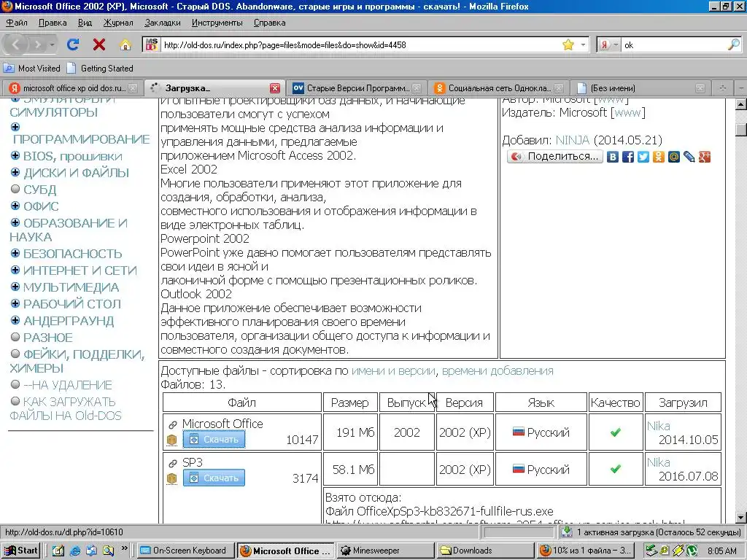Expand the ПРОГРАММИРОВАНИЕ category
Image resolution: width=747 pixels, height=560 pixels.
[x=15, y=127]
